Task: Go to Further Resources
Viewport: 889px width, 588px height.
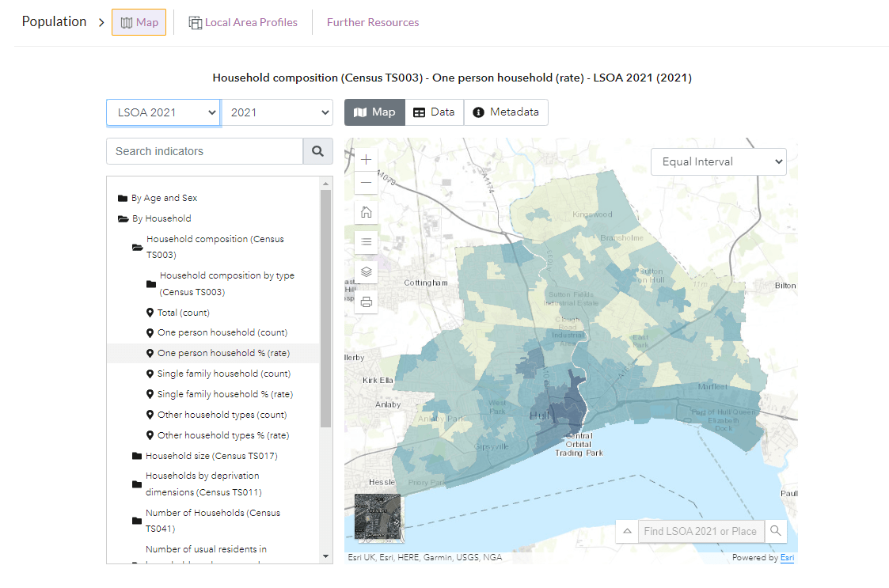Action: (x=373, y=22)
